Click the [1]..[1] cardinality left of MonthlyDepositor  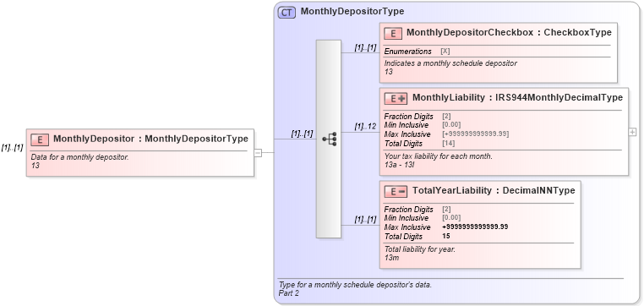click(x=13, y=148)
